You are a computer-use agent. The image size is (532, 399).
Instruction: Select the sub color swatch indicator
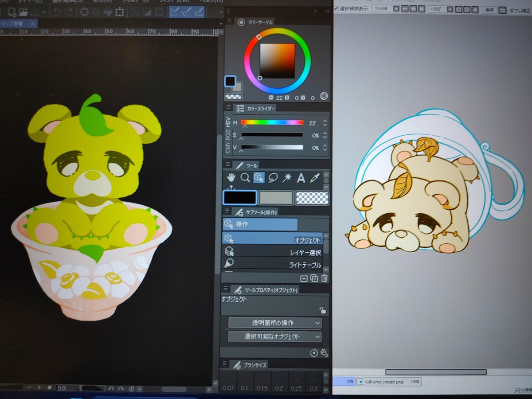pos(237,87)
